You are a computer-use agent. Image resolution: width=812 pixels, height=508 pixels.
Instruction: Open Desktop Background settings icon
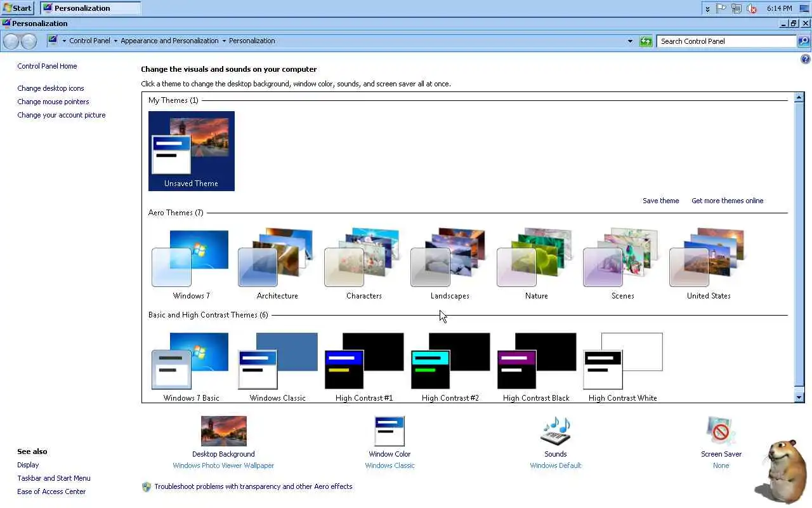pyautogui.click(x=223, y=431)
